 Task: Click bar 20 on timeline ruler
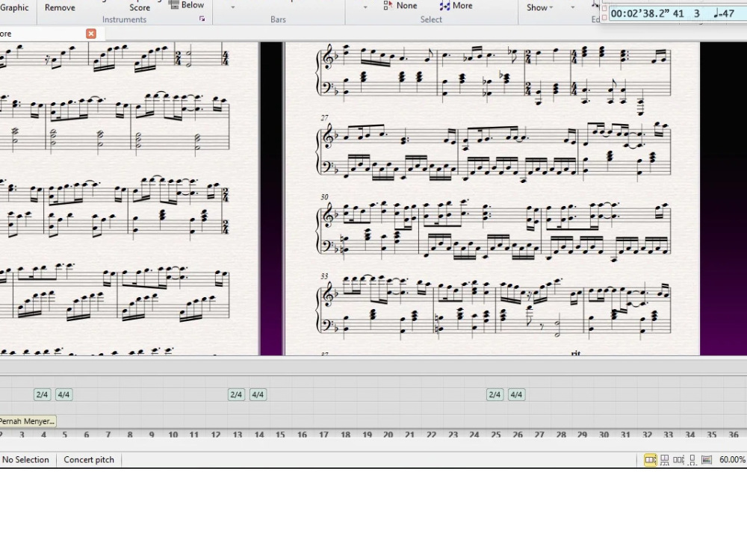coord(388,435)
